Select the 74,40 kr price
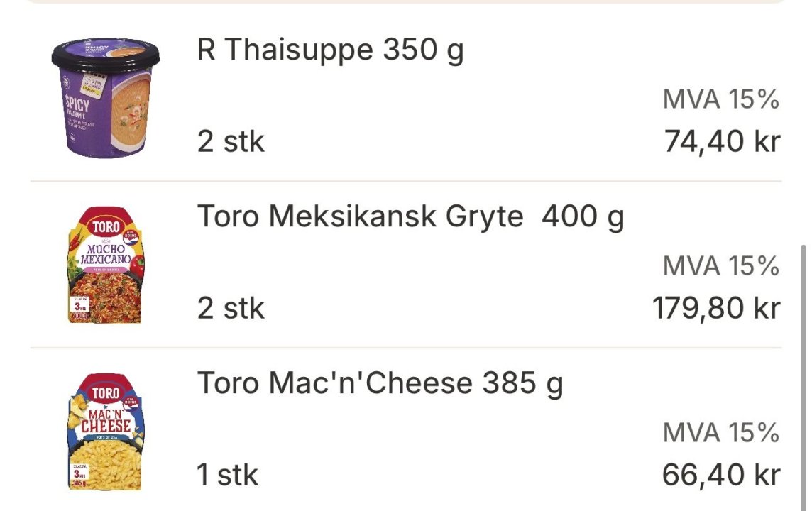 722,142
